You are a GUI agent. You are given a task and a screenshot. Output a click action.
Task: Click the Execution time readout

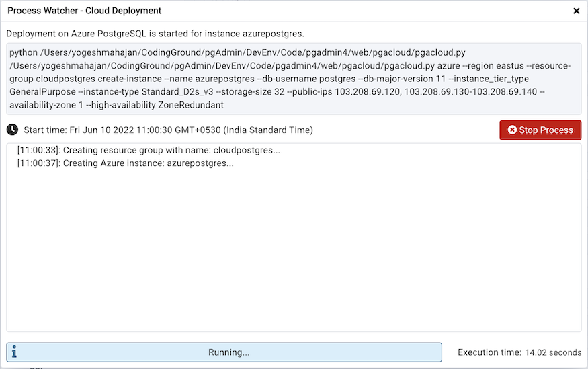click(519, 352)
